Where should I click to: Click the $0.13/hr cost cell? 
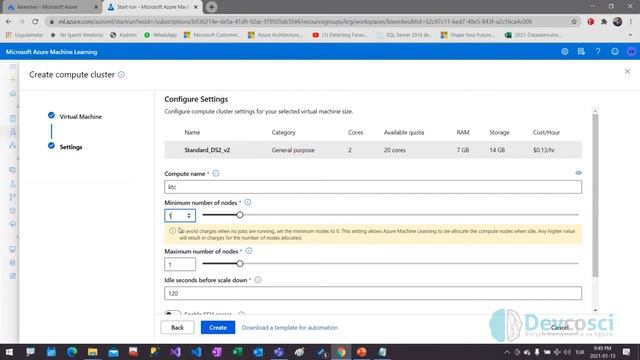coord(544,150)
